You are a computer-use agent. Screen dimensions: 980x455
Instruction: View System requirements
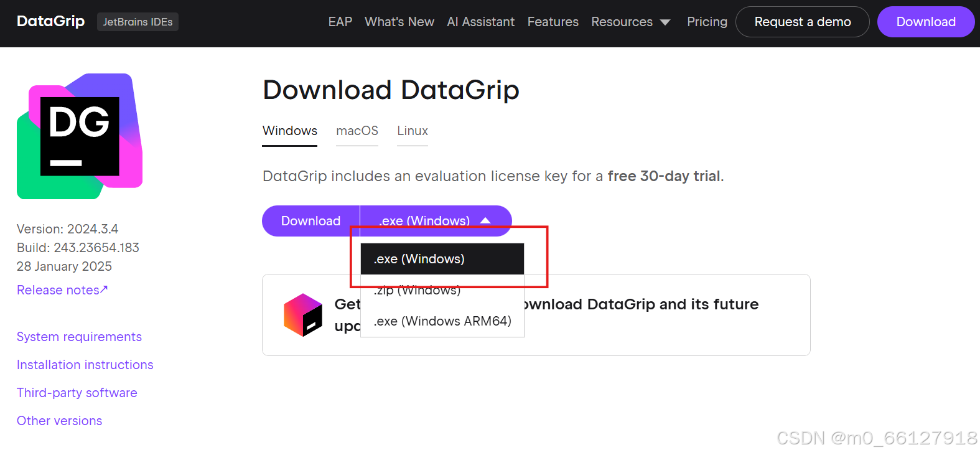tap(79, 337)
